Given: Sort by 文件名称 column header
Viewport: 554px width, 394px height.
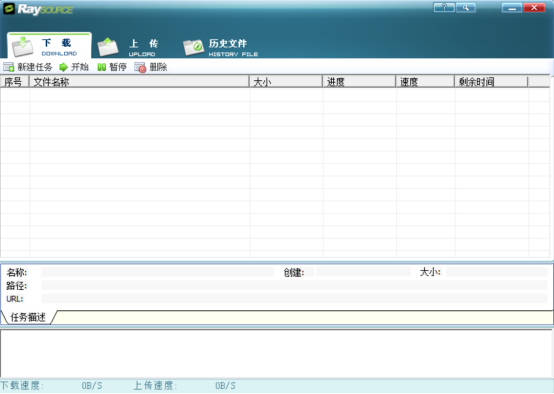Looking at the screenshot, I should (x=139, y=82).
